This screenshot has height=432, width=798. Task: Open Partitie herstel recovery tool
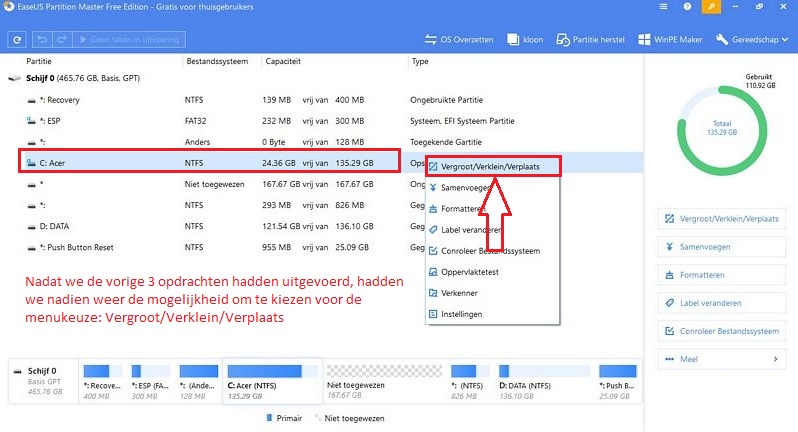click(590, 39)
